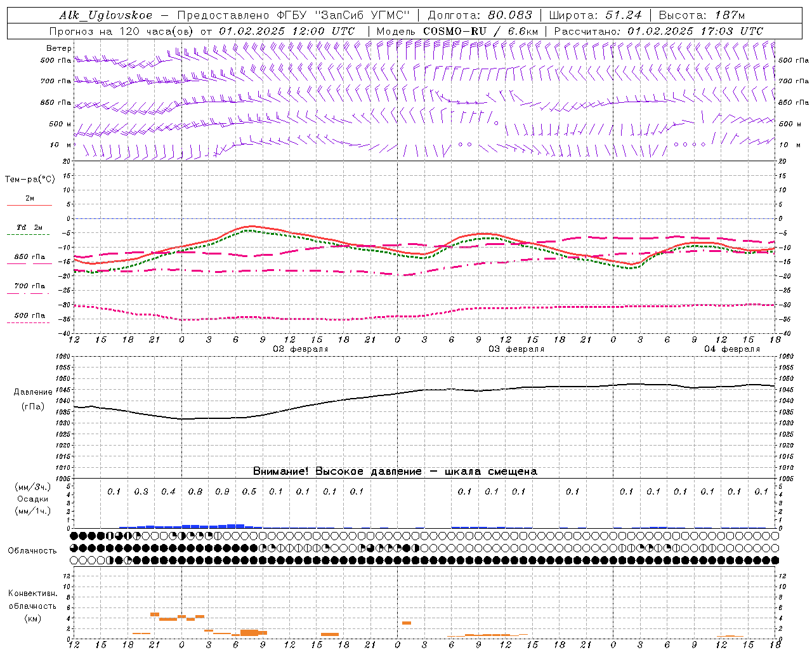
Task: Click the Конвективн. convective cloud label
Action: click(33, 594)
